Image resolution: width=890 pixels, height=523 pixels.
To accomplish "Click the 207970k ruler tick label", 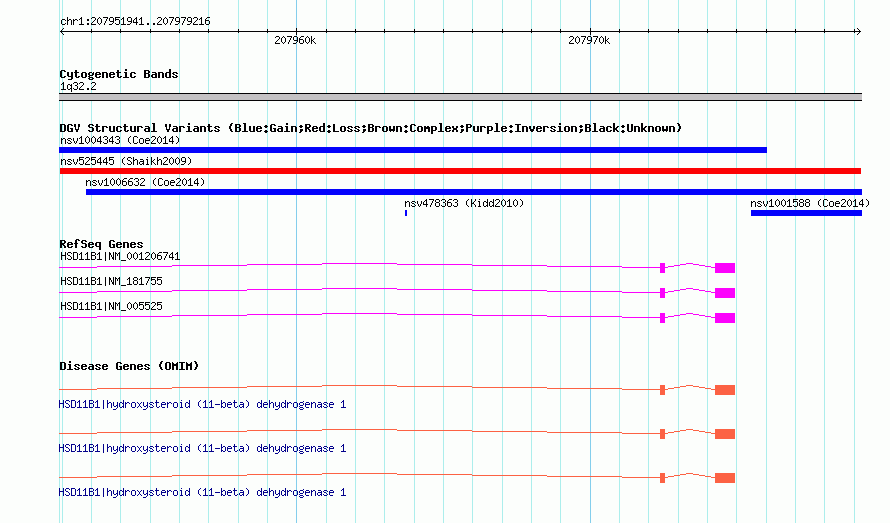I will coord(589,40).
